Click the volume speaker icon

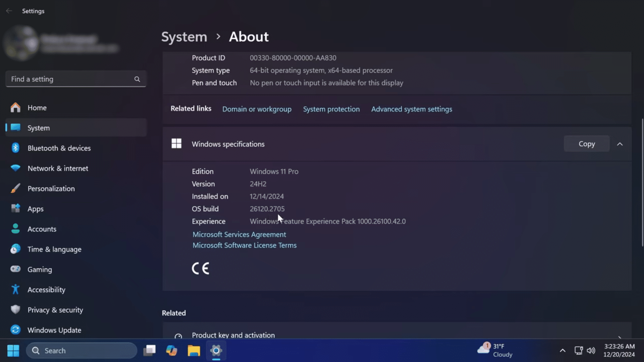(591, 351)
